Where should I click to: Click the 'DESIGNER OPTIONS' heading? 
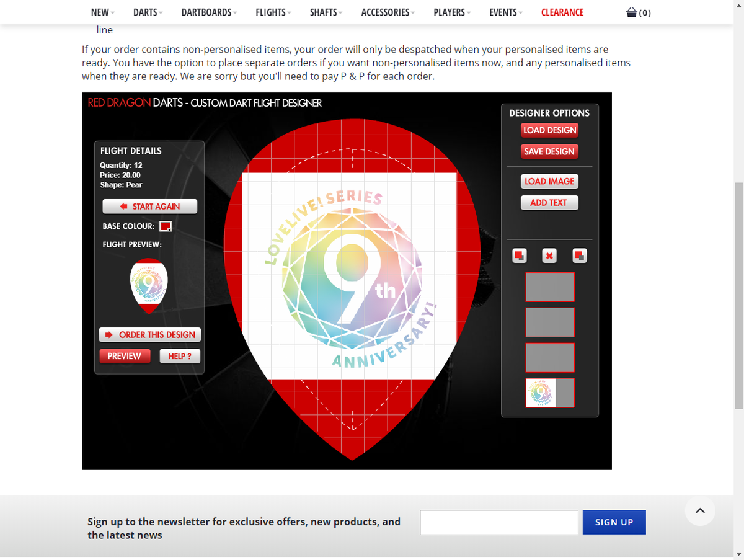[x=549, y=113]
